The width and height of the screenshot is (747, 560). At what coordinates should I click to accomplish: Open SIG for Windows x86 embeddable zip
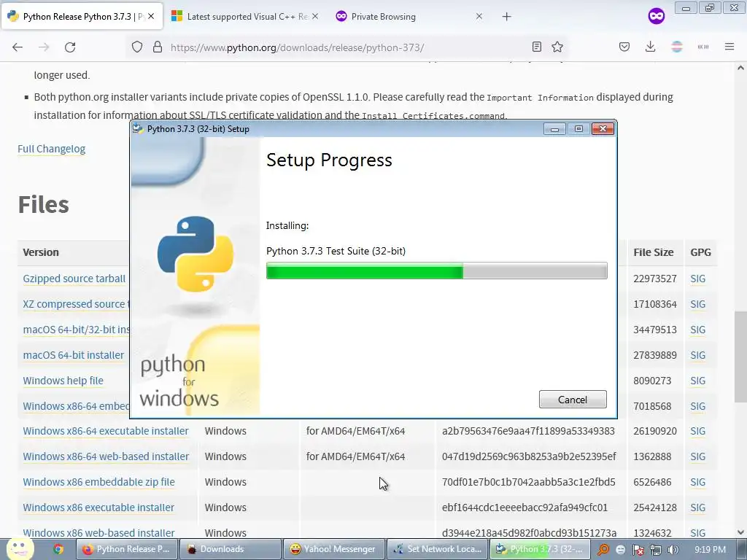click(x=697, y=482)
